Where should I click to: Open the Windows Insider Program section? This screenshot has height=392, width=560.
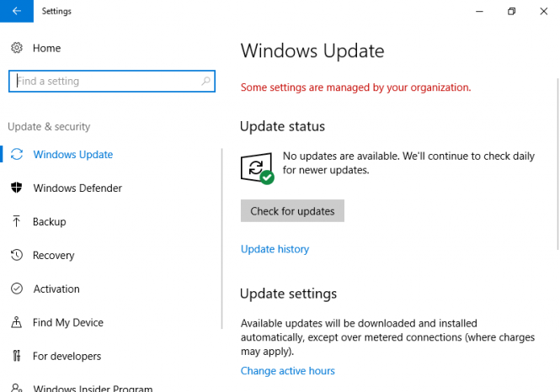[x=93, y=388]
